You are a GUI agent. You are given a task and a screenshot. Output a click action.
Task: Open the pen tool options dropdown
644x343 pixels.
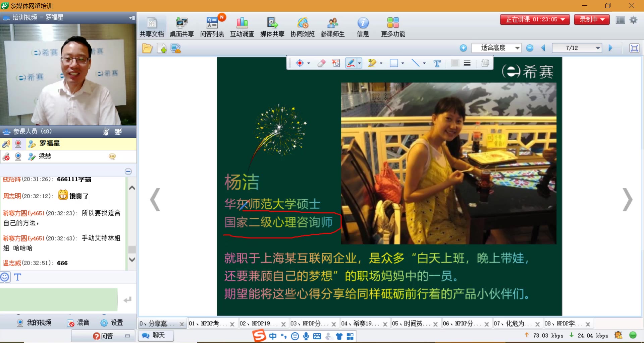(359, 63)
